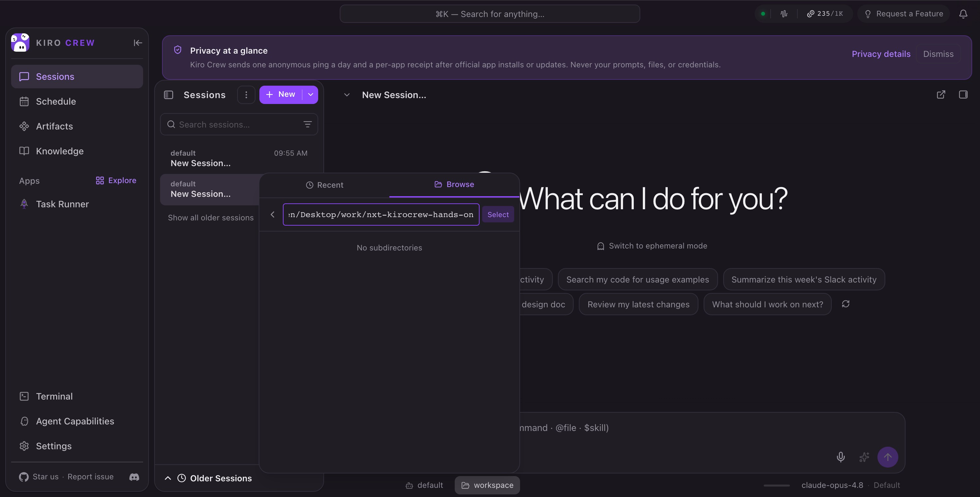Click the Default mode label
The height and width of the screenshot is (497, 980).
coord(887,485)
